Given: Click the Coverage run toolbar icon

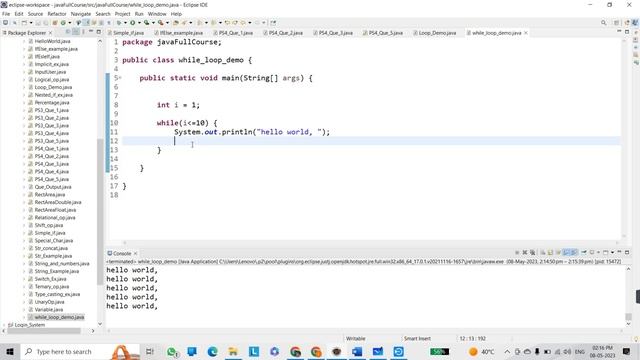Looking at the screenshot, I should (x=146, y=23).
